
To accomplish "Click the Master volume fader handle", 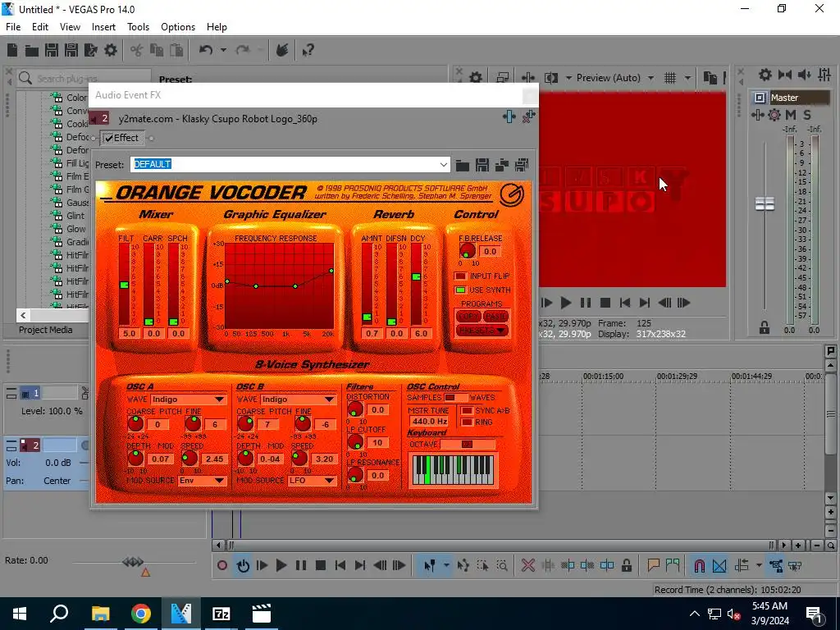I will 765,203.
